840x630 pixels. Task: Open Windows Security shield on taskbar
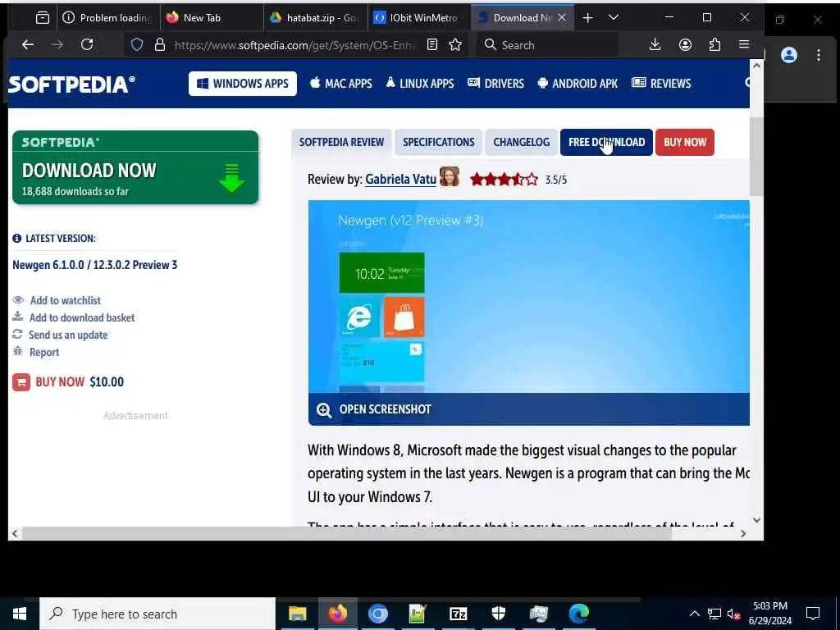pos(499,614)
